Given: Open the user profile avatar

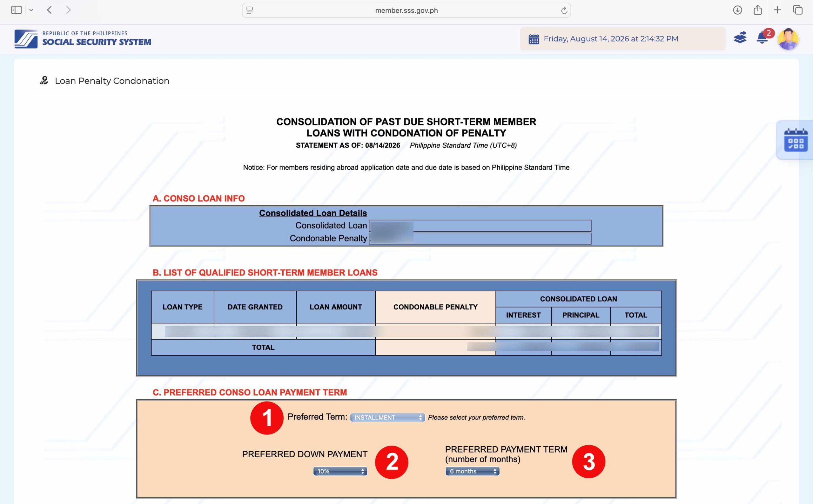Looking at the screenshot, I should 788,39.
